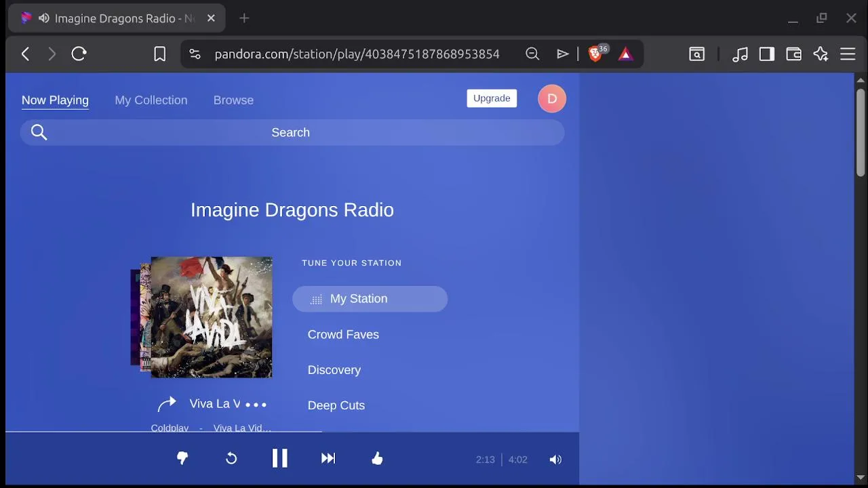
Task: Click the Viva La V song title
Action: tap(214, 404)
